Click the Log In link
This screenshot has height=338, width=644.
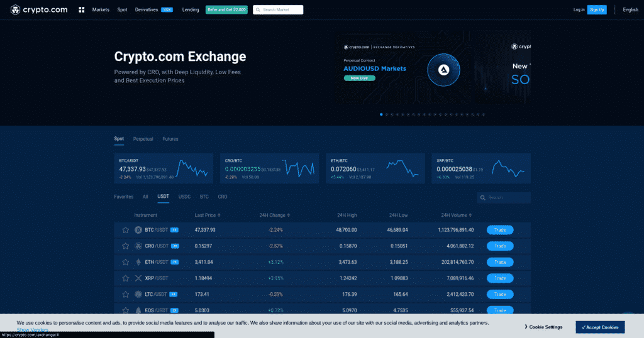point(579,10)
